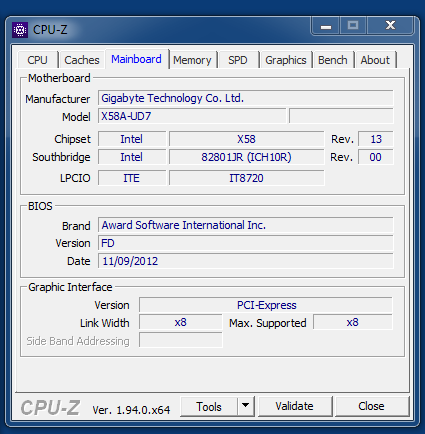
Task: Open the Bench tab
Action: 333,60
